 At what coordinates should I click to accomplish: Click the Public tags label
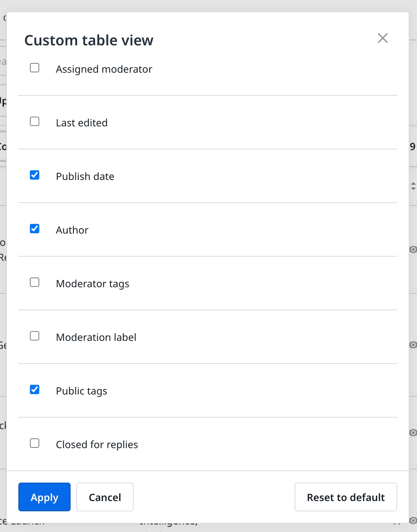coord(81,391)
